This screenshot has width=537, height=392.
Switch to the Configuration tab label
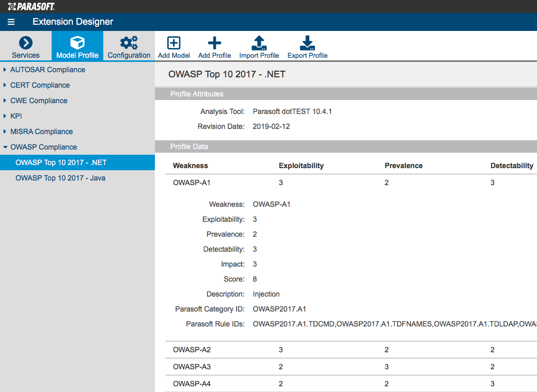click(129, 55)
